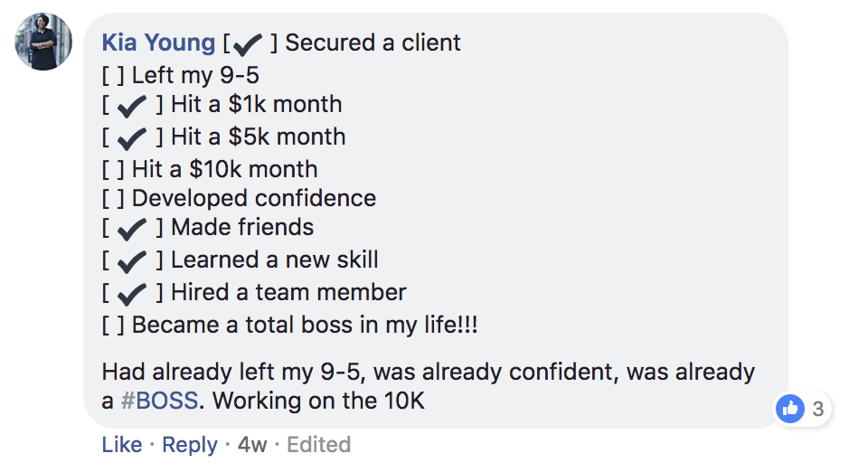The width and height of the screenshot is (868, 463).
Task: Click the thumbs-up reaction icon
Action: pos(790,409)
